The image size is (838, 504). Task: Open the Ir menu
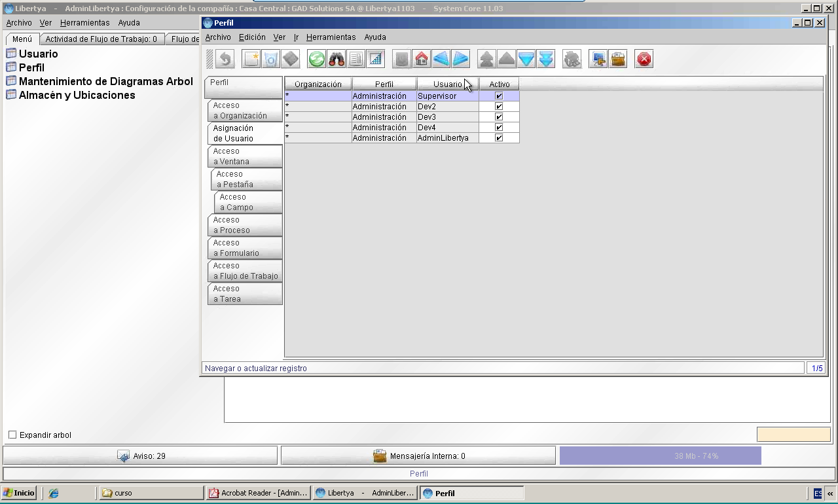(x=296, y=37)
